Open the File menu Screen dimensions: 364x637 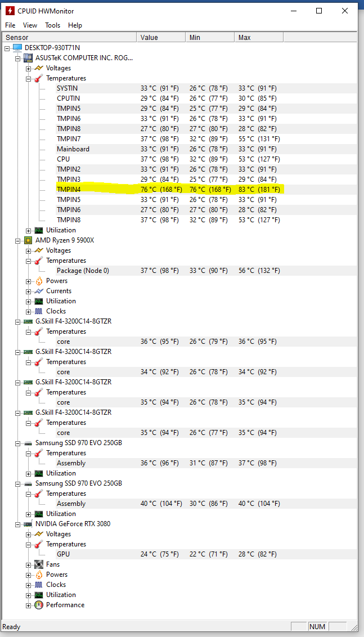pyautogui.click(x=10, y=25)
